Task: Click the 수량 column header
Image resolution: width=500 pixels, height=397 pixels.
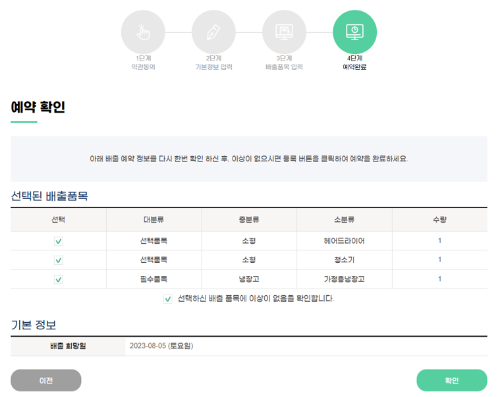Action: 440,220
